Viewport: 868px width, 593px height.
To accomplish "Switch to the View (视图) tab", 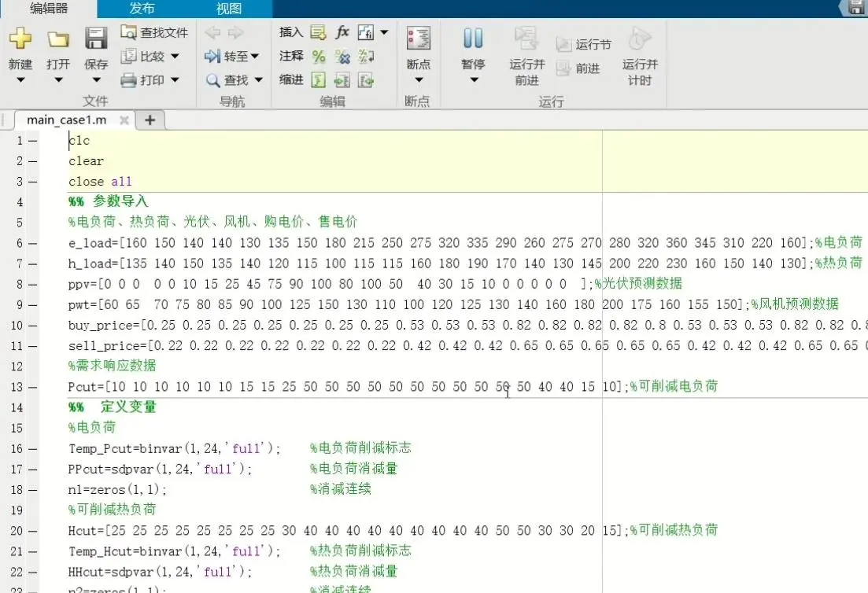I will coord(229,9).
